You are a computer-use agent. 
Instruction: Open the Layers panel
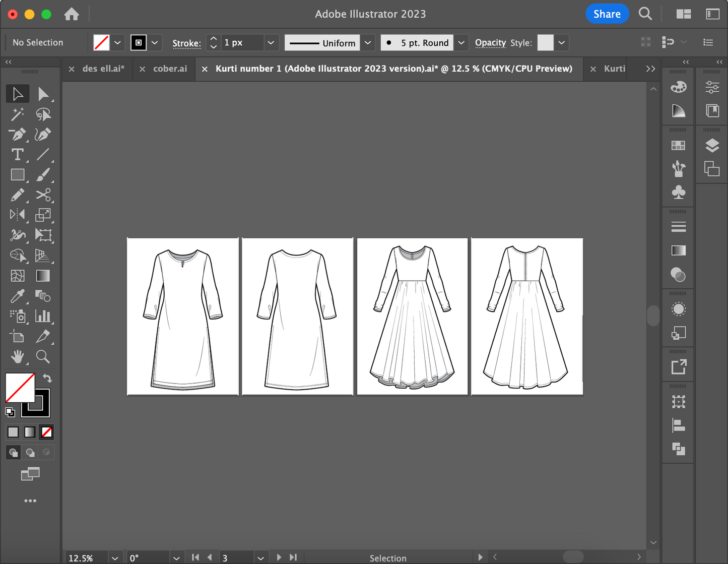[x=712, y=145]
